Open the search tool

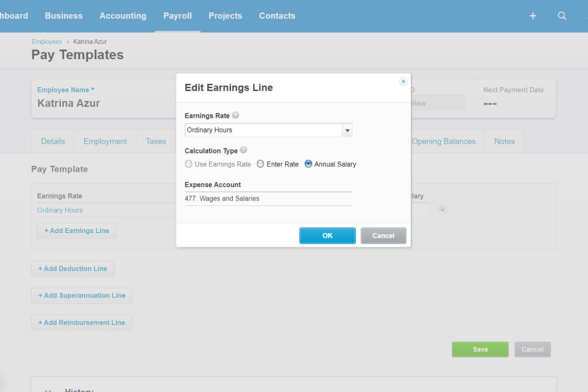point(562,16)
